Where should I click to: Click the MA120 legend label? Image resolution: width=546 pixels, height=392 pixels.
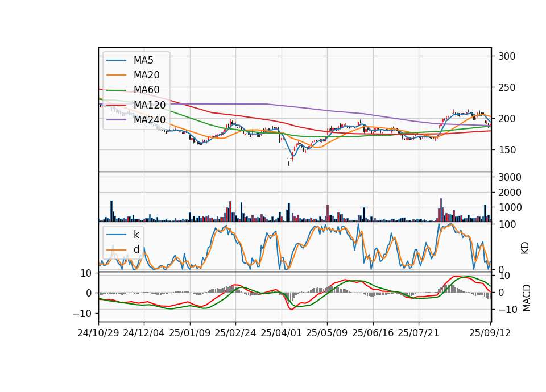[150, 105]
